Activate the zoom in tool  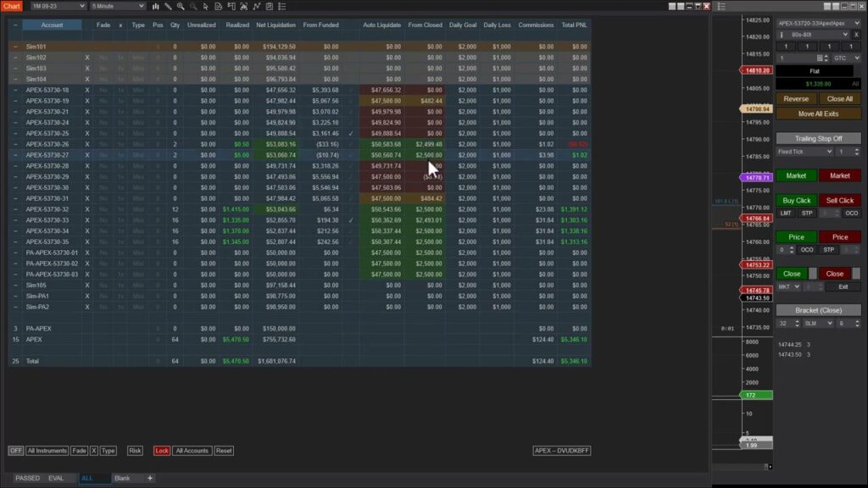point(180,7)
